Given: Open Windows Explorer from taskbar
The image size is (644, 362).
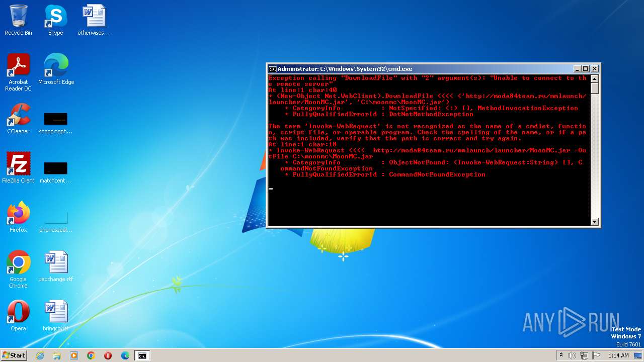Looking at the screenshot, I should 57,355.
